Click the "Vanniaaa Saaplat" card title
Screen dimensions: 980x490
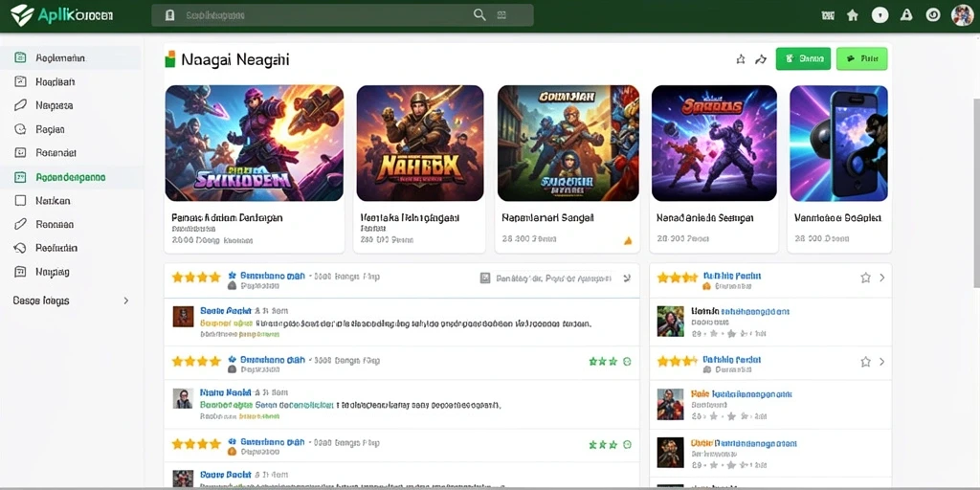[837, 217]
